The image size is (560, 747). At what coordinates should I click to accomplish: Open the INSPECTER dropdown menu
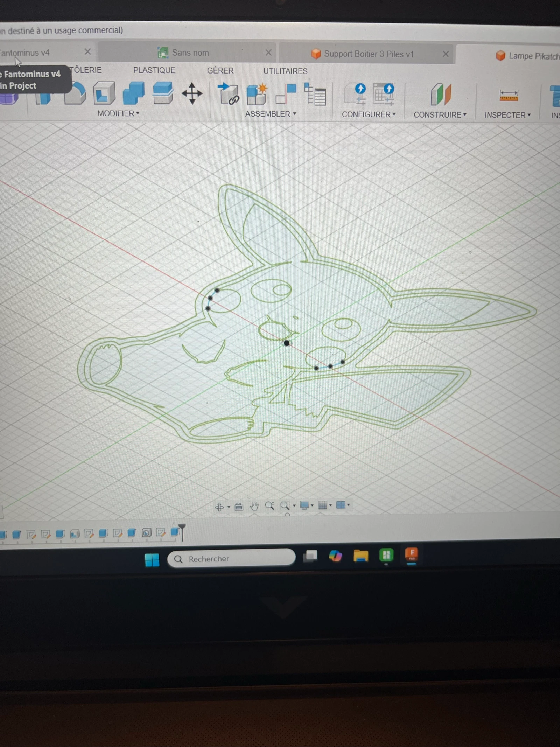[507, 115]
